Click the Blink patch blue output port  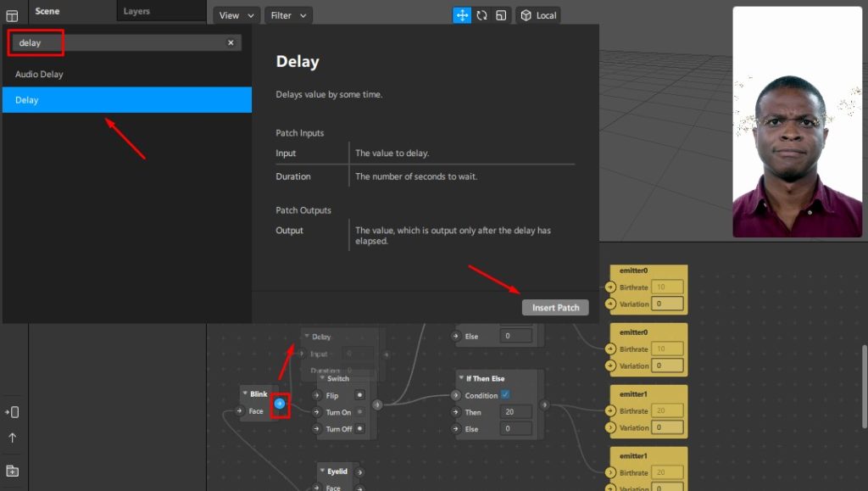(x=280, y=405)
